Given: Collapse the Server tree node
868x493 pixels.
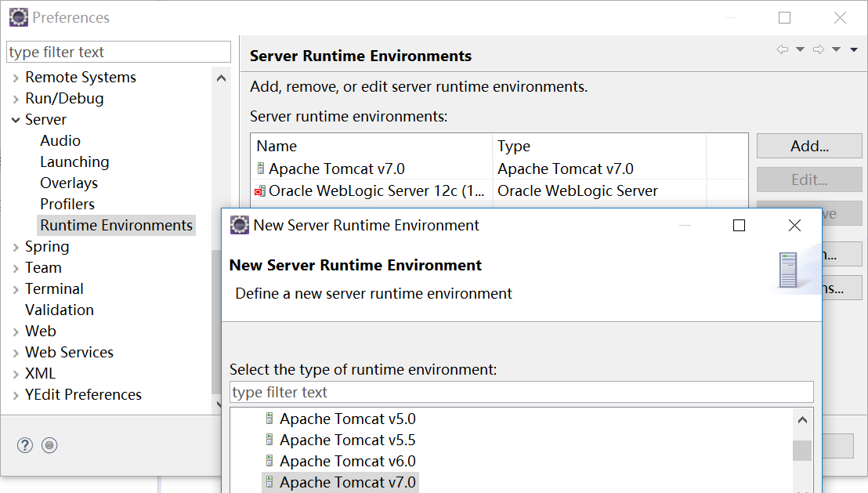Looking at the screenshot, I should coord(16,120).
